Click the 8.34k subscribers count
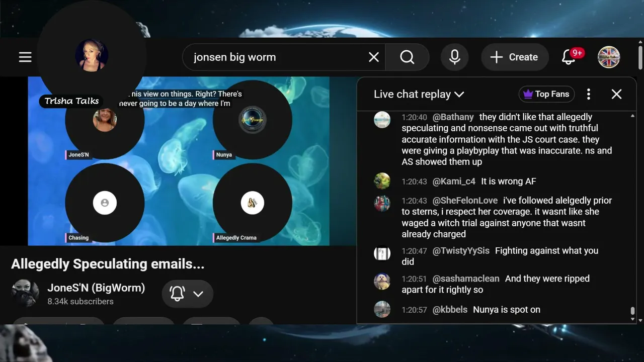Image resolution: width=644 pixels, height=362 pixels. pyautogui.click(x=80, y=302)
